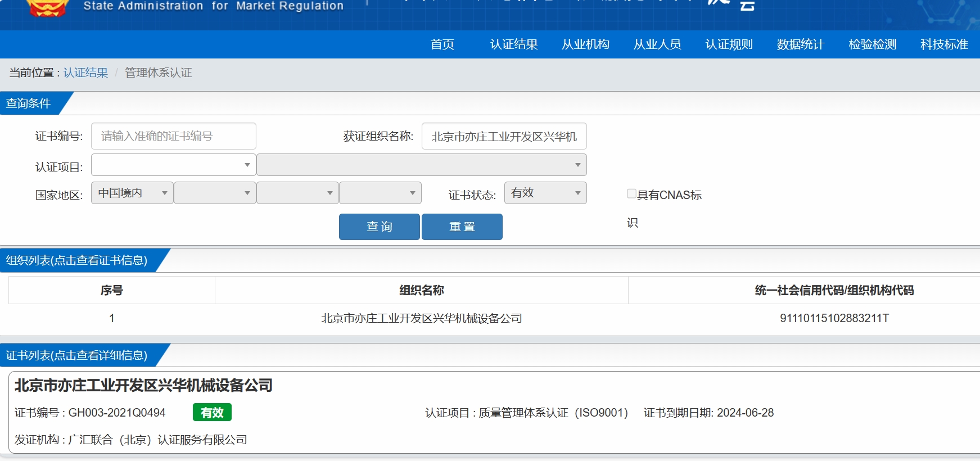Open the province dropdown next to 中国境内
Image resolution: width=980 pixels, height=461 pixels.
[x=215, y=193]
